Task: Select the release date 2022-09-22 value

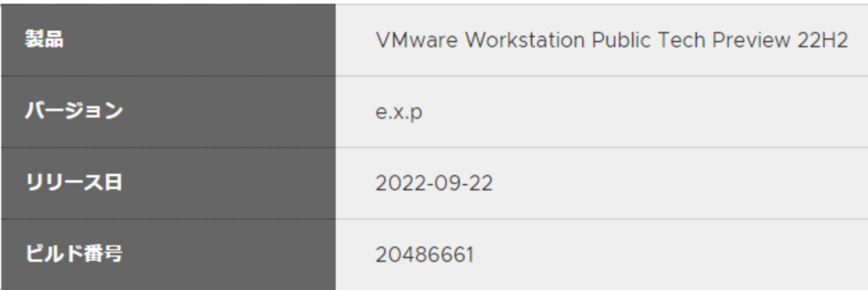Action: coord(434,183)
